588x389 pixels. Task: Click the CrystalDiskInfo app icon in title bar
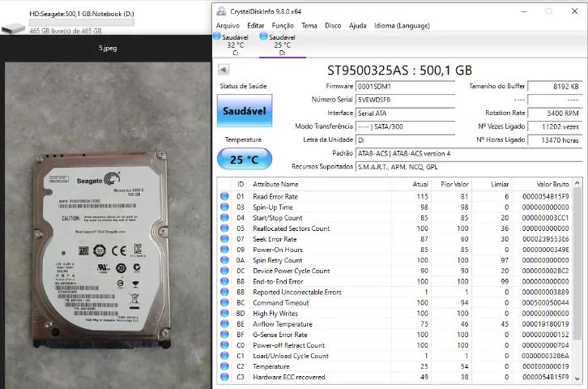[221, 11]
